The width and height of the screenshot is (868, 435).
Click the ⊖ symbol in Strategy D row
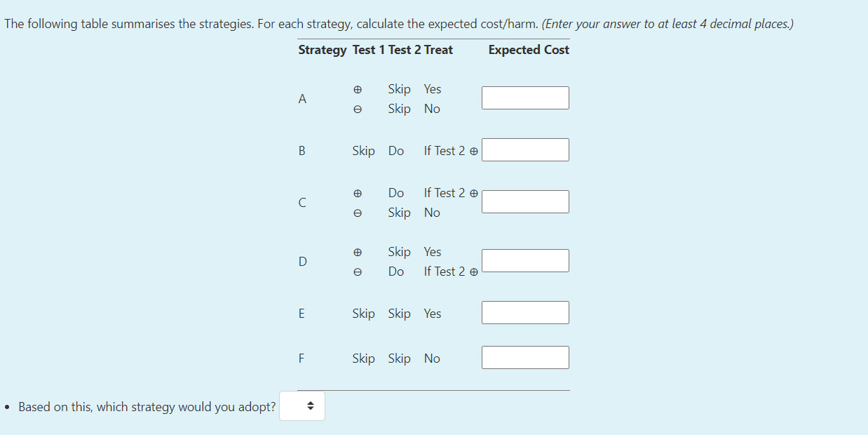tap(358, 272)
